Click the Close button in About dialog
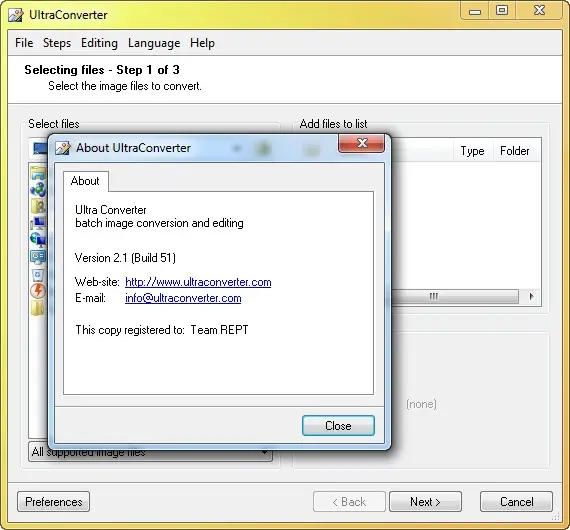570x530 pixels. click(x=338, y=425)
